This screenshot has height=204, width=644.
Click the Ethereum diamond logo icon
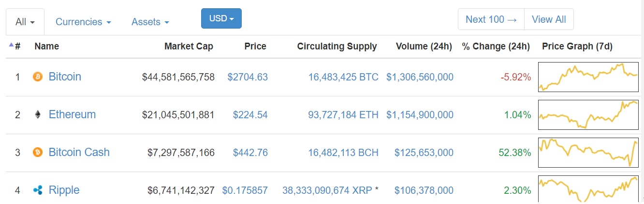(38, 114)
